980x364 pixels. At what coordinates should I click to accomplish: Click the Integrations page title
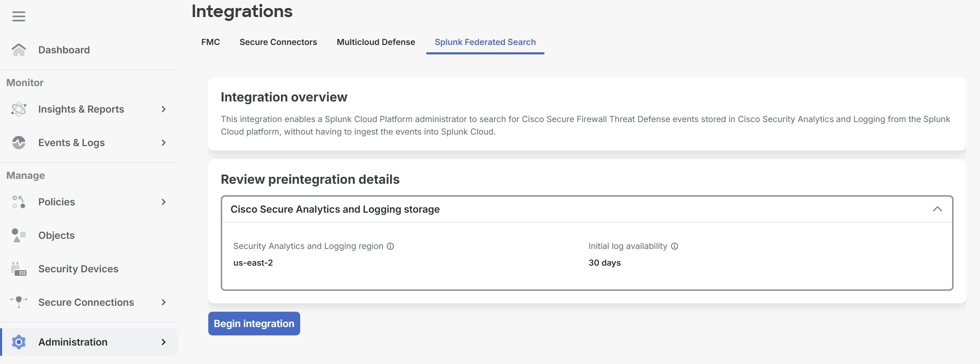242,11
